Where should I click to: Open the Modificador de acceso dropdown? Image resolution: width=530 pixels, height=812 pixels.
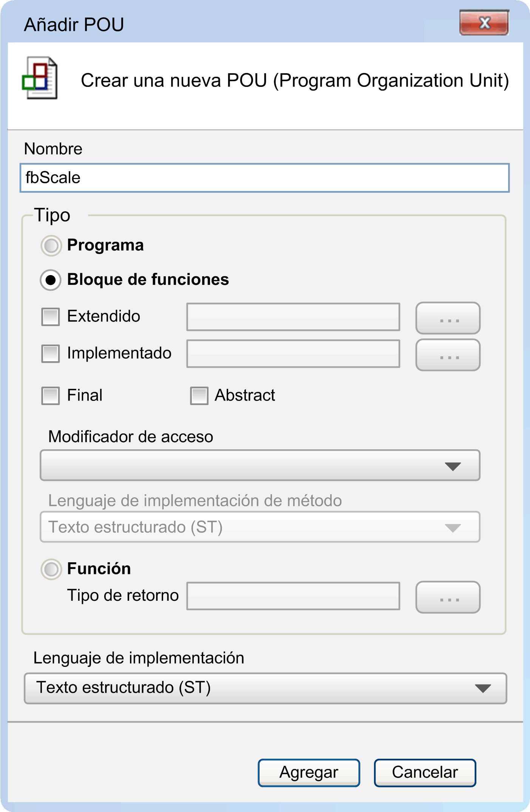point(260,465)
